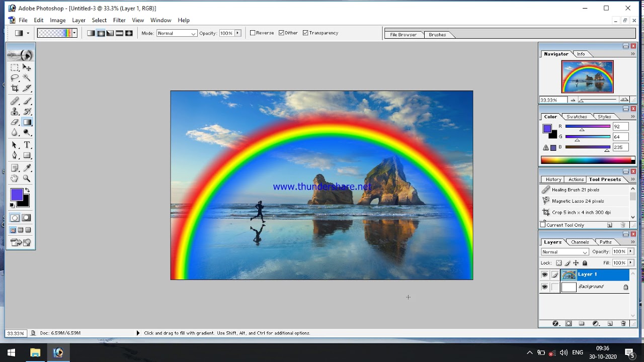Hide the Background layer eye icon
This screenshot has width=644, height=362.
click(544, 287)
